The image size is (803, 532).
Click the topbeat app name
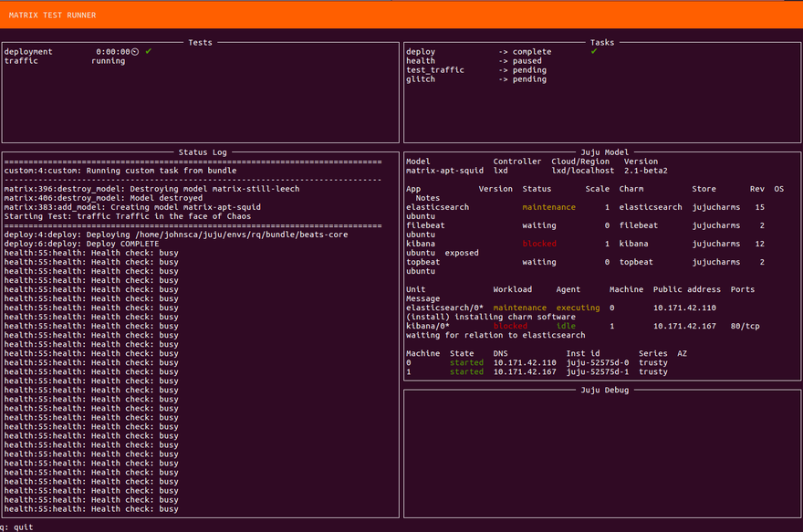[x=423, y=262]
